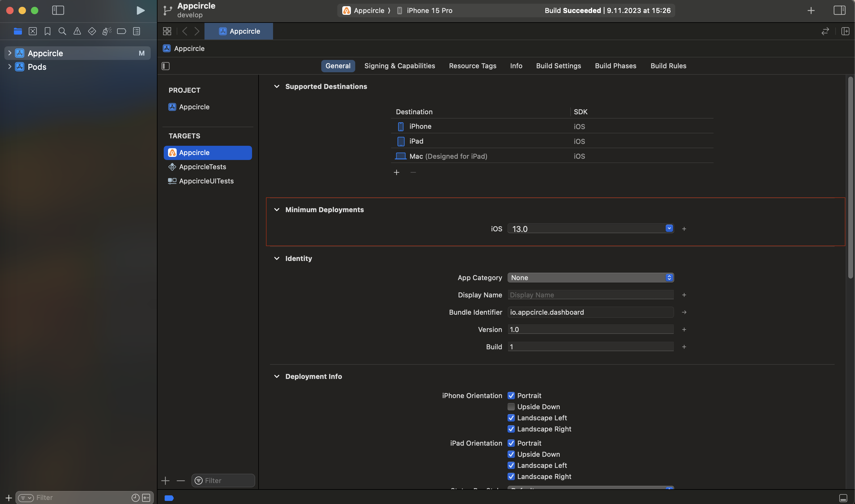Toggle iPhone Landscape Right checkbox
The image size is (855, 504).
[511, 429]
